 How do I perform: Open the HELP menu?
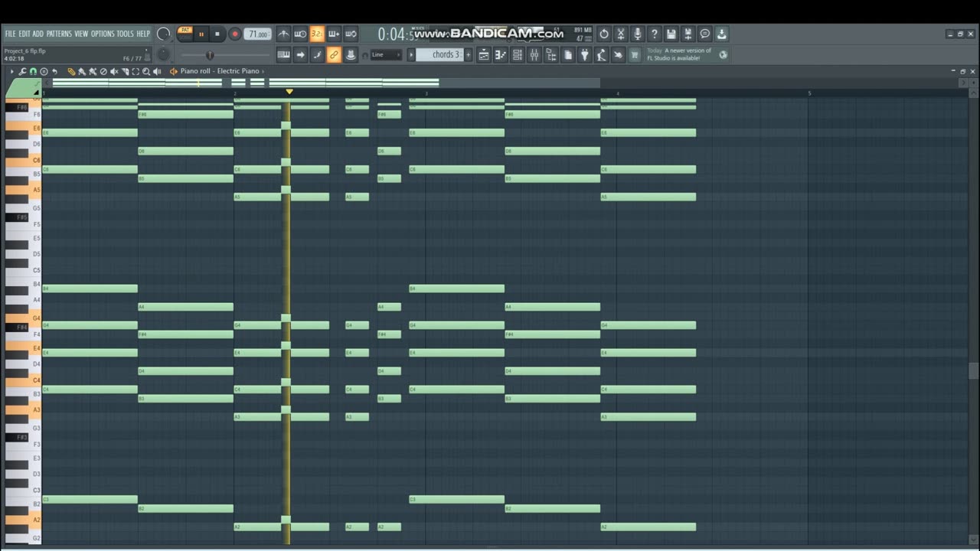pos(143,34)
